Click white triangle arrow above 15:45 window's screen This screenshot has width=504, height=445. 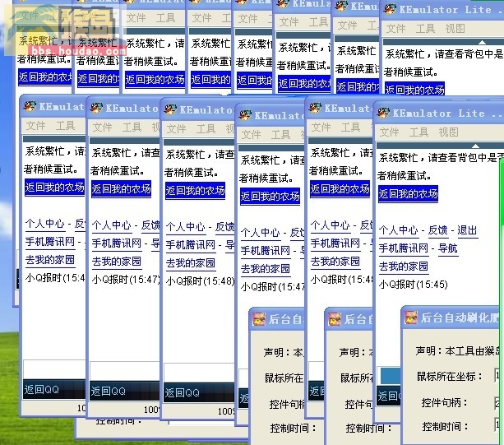click(x=475, y=146)
